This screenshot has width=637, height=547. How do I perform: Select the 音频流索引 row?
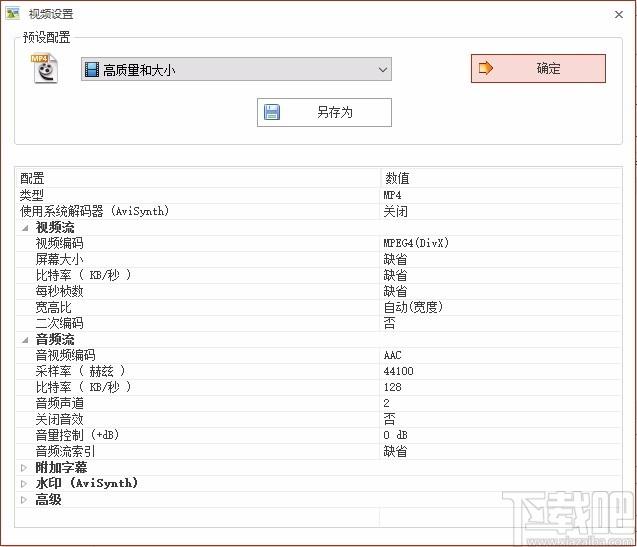(319, 451)
